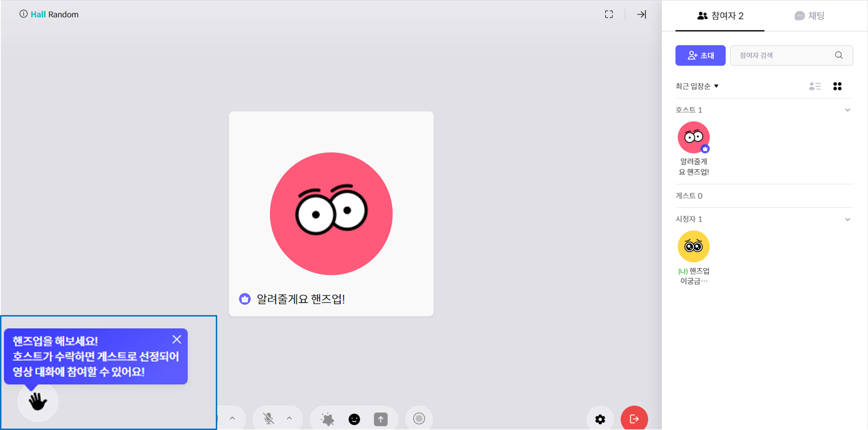Open settings gear
Image resolution: width=868 pixels, height=430 pixels.
pos(600,419)
